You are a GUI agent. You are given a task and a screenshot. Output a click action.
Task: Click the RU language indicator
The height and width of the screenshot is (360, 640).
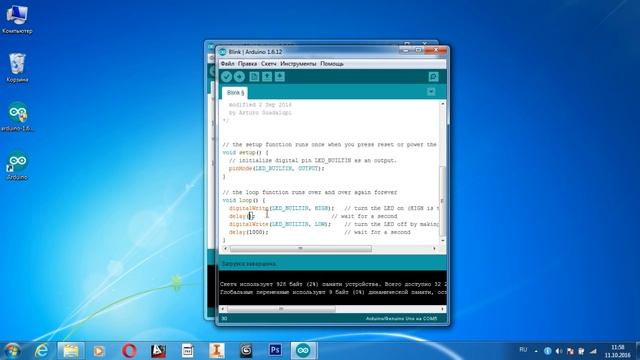click(x=523, y=350)
